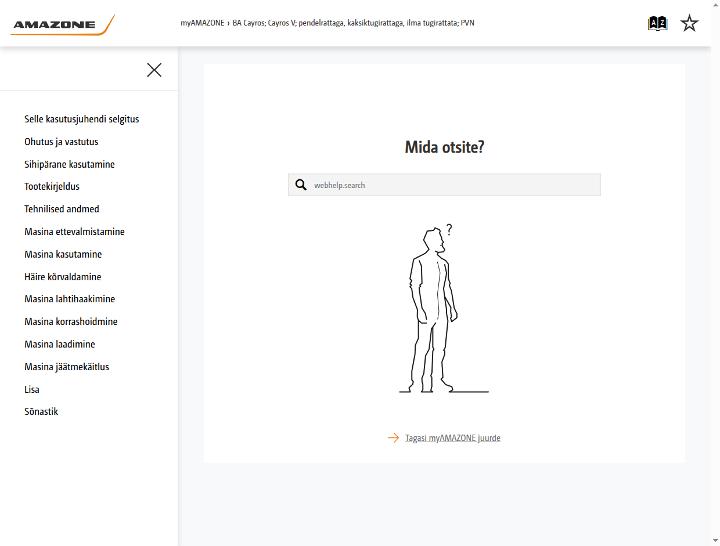Click the favorites star icon
The height and width of the screenshot is (546, 720).
(689, 23)
